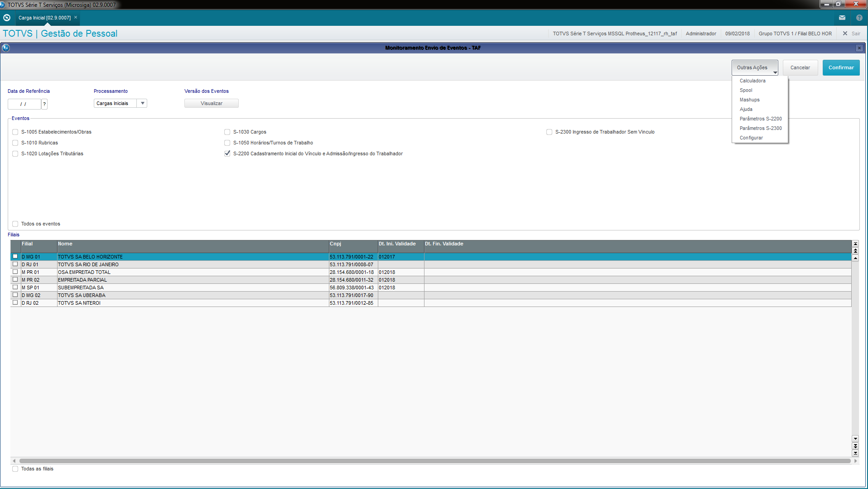868x489 pixels.
Task: Choose Configurar from the Outras Ações menu
Action: tap(751, 138)
